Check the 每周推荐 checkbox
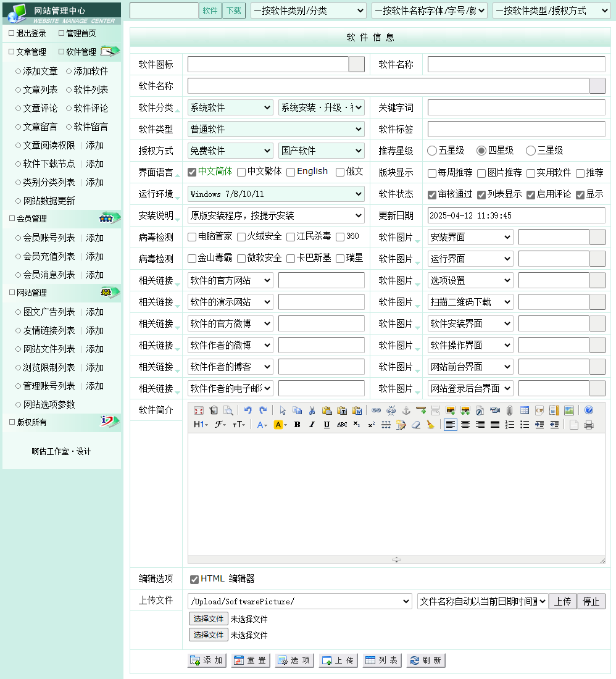 (432, 173)
